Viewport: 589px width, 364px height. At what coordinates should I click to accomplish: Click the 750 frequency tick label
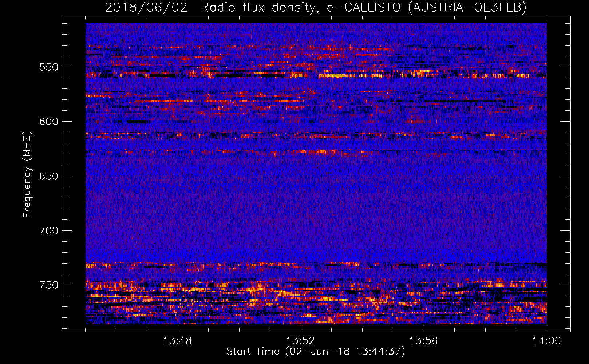pyautogui.click(x=49, y=285)
